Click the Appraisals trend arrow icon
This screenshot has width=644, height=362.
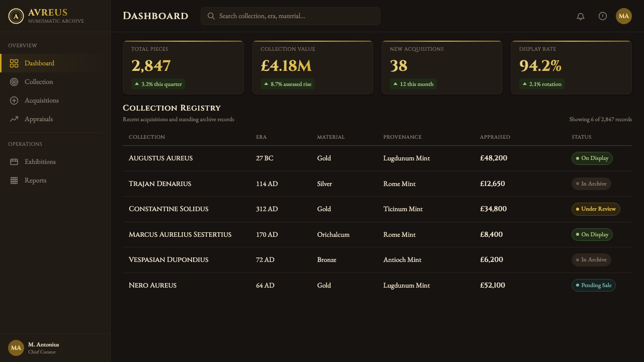click(14, 119)
